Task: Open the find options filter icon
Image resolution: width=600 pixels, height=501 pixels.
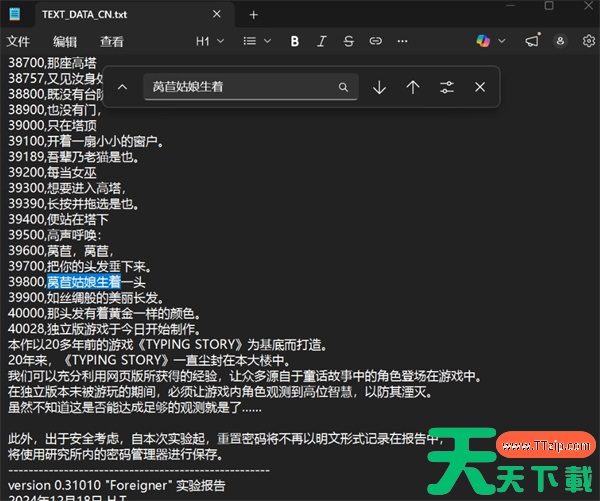Action: point(446,87)
